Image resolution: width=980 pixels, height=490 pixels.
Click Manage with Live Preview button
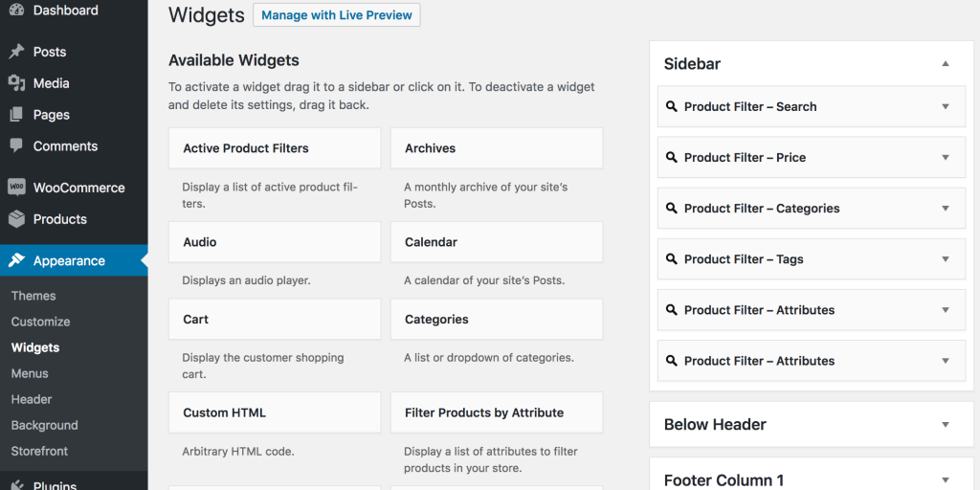(x=337, y=15)
